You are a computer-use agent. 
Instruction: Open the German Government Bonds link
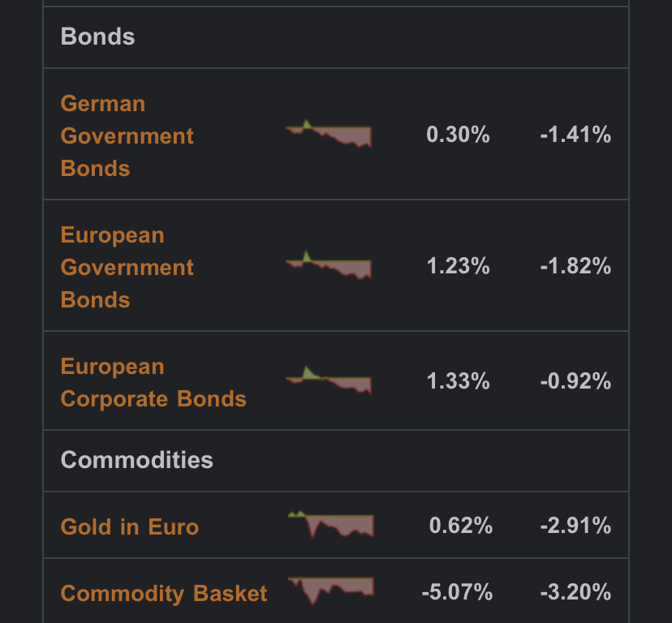(127, 135)
